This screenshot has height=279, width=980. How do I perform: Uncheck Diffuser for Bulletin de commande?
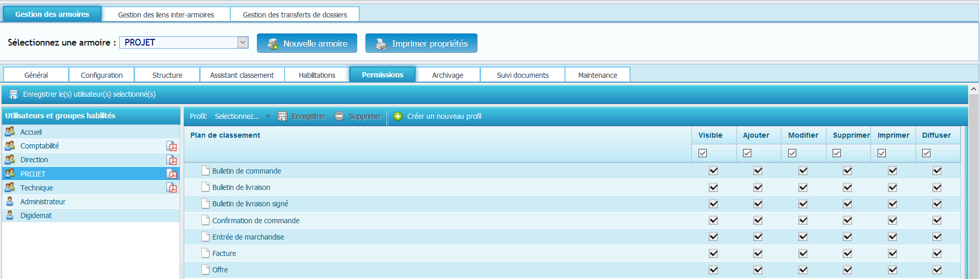pos(937,171)
